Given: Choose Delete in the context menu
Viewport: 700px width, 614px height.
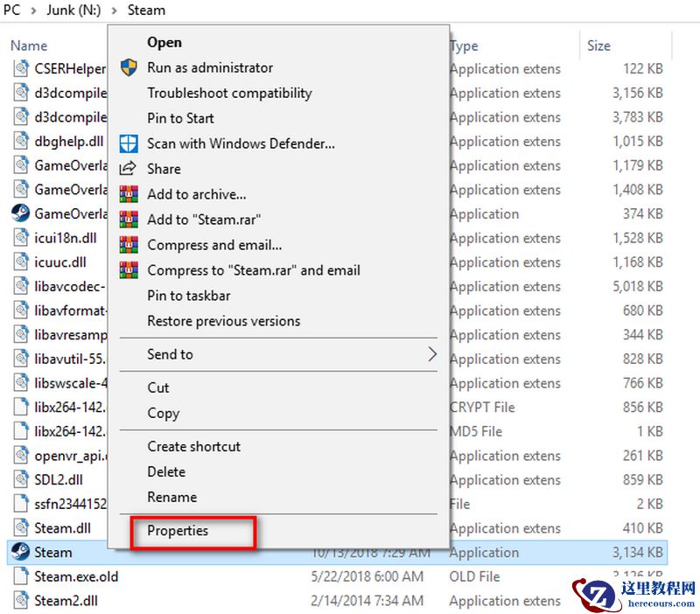Looking at the screenshot, I should point(166,471).
